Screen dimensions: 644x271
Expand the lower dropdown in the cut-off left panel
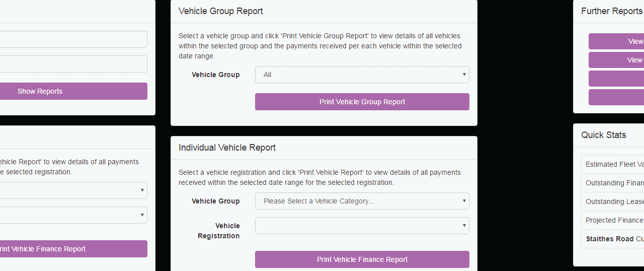pos(73,215)
